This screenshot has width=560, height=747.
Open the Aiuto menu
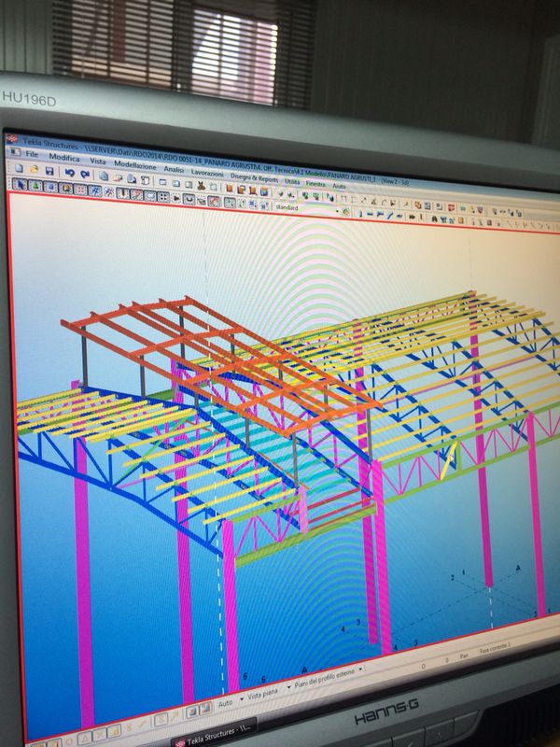[x=339, y=186]
